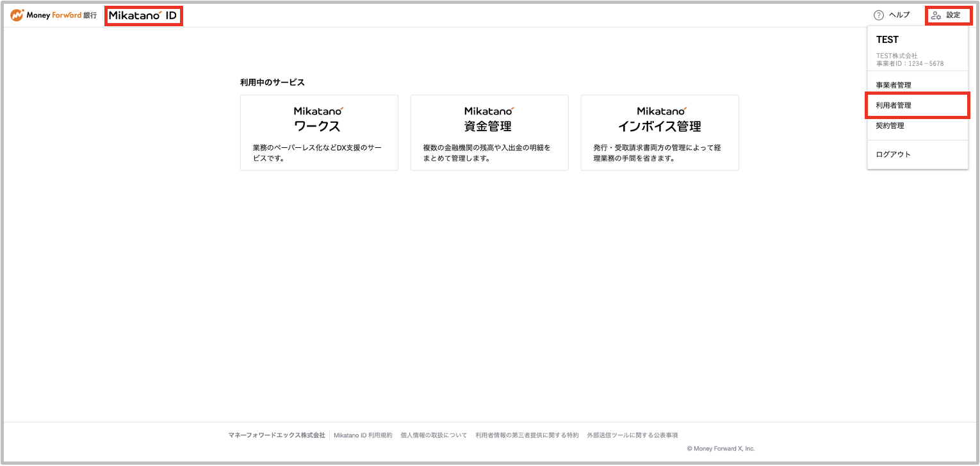980x466 pixels.
Task: Click the 設定 person-gear icon
Action: 937,14
